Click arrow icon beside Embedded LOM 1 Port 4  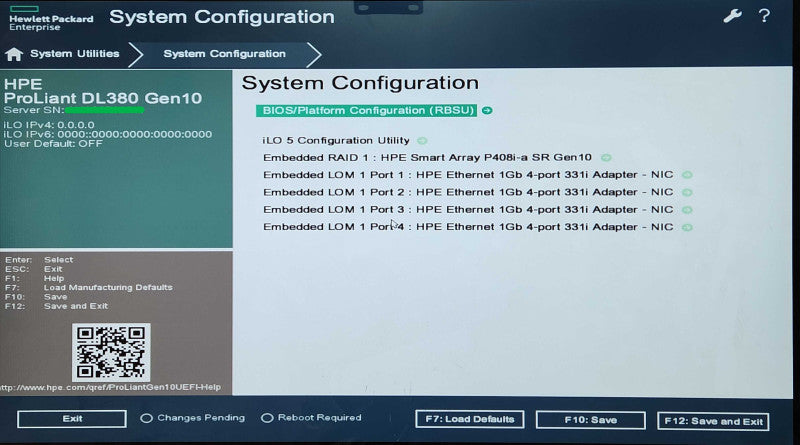click(x=687, y=228)
